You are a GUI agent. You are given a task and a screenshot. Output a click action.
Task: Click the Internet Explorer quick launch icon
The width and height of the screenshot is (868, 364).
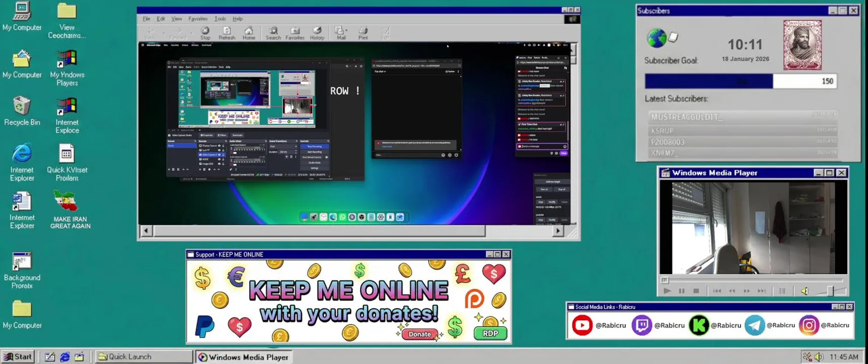(65, 357)
